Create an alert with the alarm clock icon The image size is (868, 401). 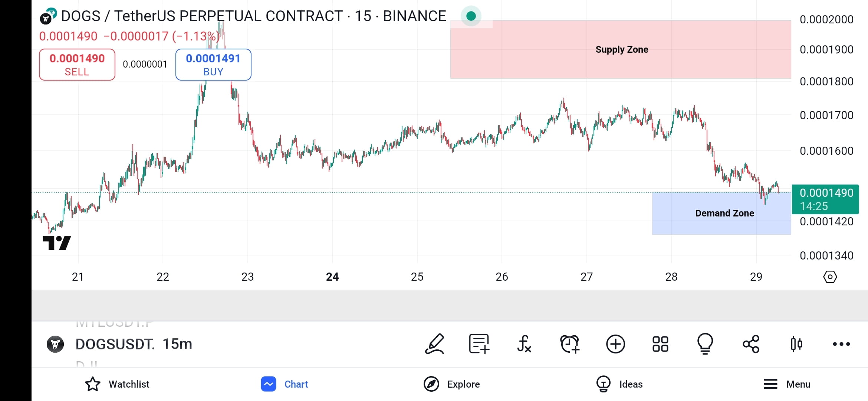click(x=569, y=344)
